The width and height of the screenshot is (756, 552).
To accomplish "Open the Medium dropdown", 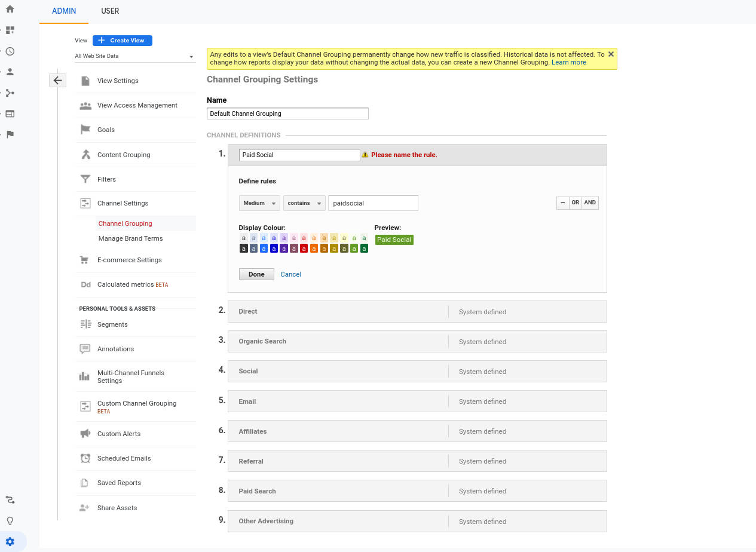I will [x=259, y=203].
